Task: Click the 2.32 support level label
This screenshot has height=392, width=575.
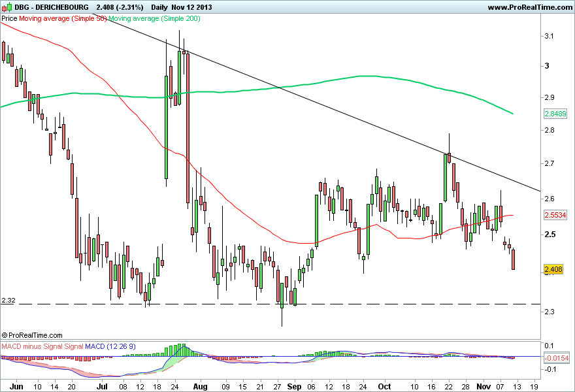Action: [x=8, y=301]
